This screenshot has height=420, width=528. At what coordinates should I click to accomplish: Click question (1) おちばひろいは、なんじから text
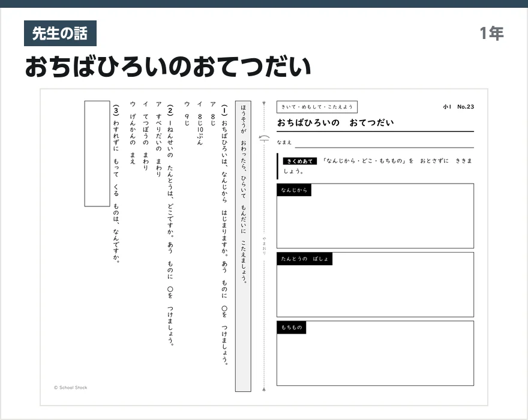(x=224, y=235)
